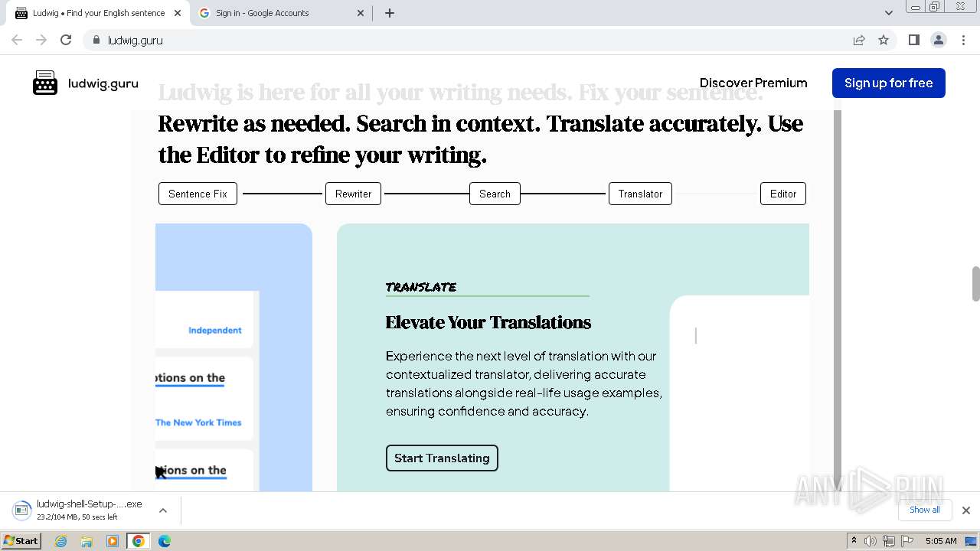The image size is (980, 551).
Task: Click the lock icon in address bar
Action: point(96,40)
